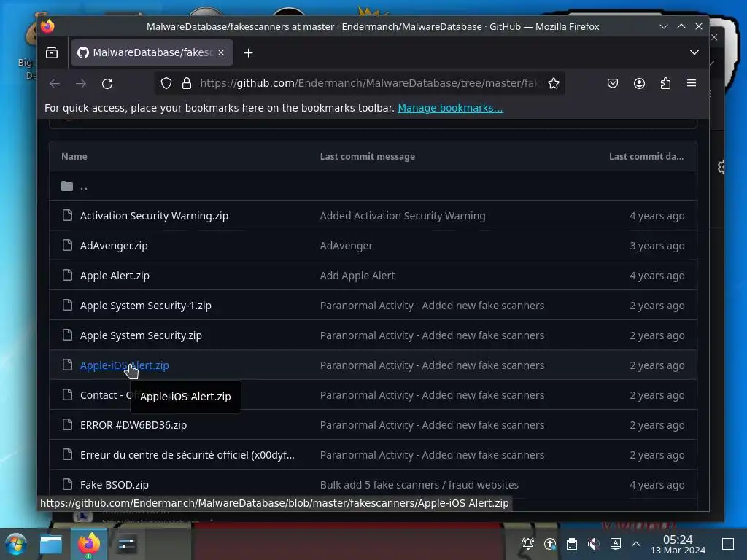Open Apple Alert.zip file
Screen dimensions: 747x560
pyautogui.click(x=115, y=276)
